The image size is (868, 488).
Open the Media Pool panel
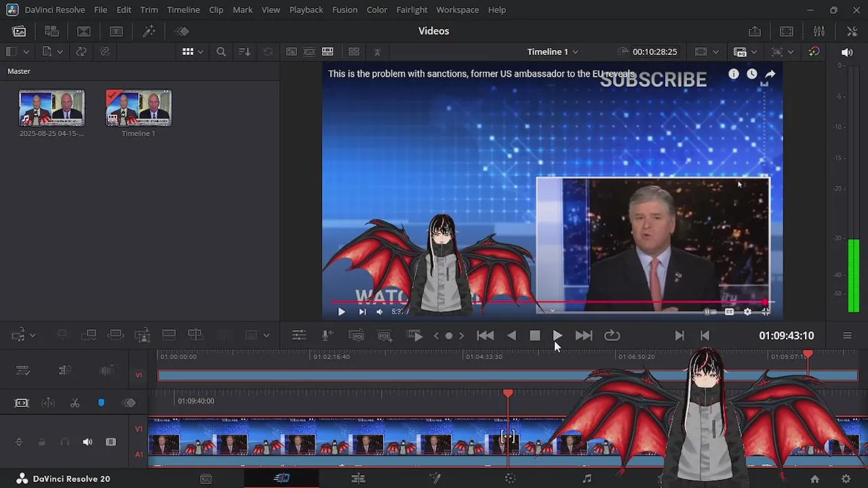click(20, 31)
